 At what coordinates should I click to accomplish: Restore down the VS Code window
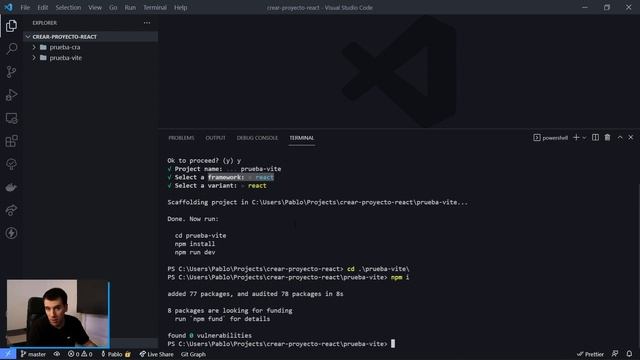(x=607, y=7)
